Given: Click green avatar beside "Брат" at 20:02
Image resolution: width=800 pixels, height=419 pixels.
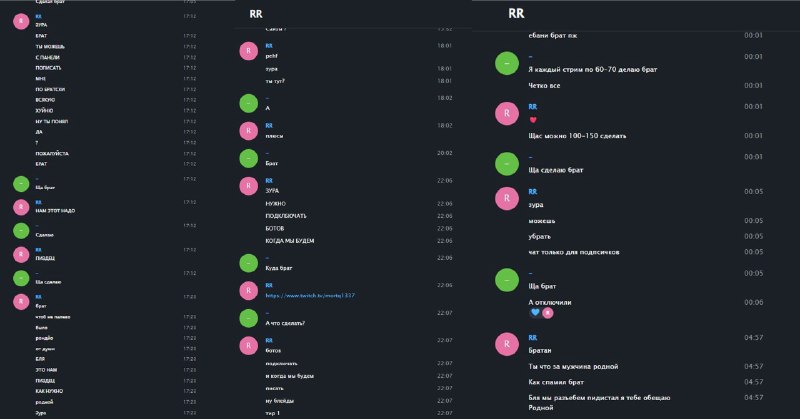Looking at the screenshot, I should [248, 158].
